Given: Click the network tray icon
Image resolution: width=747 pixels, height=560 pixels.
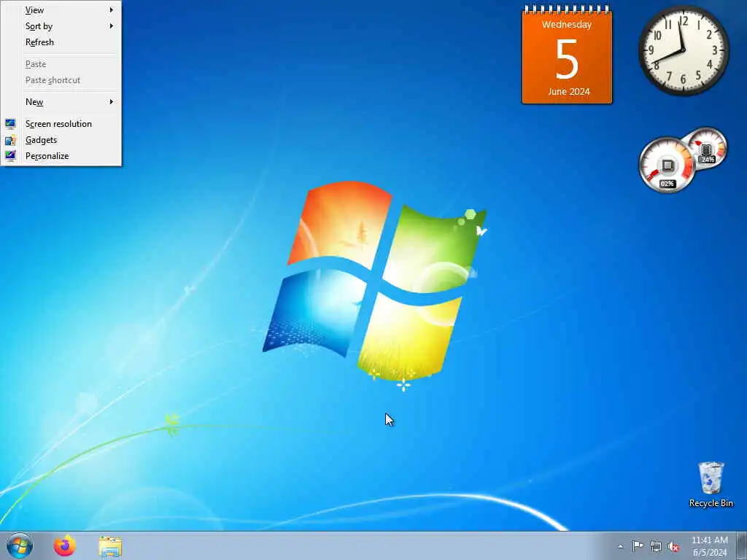Looking at the screenshot, I should 656,547.
